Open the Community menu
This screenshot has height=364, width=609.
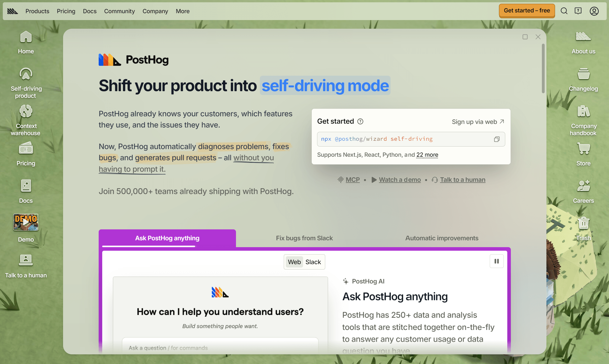click(x=120, y=11)
